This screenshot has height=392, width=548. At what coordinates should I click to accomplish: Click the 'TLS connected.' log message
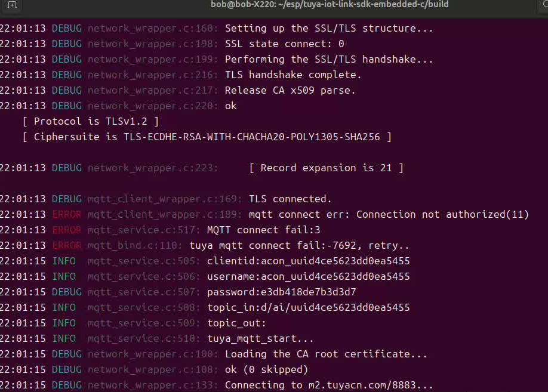click(x=290, y=199)
